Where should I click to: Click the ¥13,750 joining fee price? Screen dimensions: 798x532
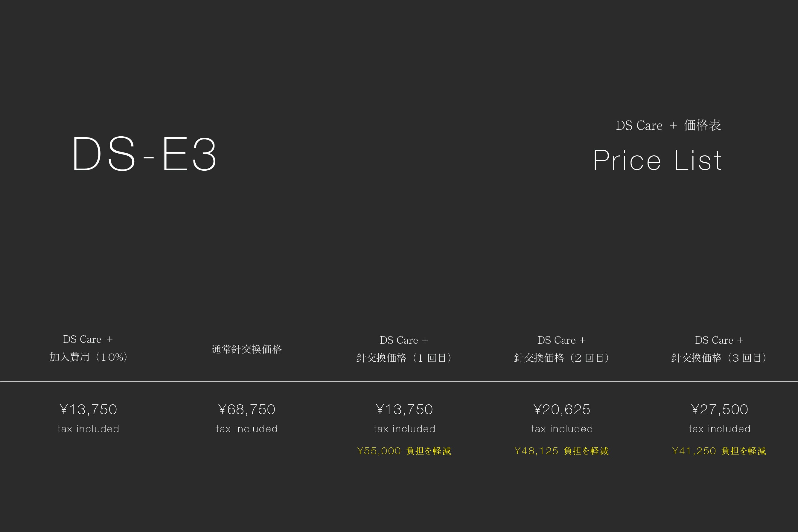[x=88, y=409]
